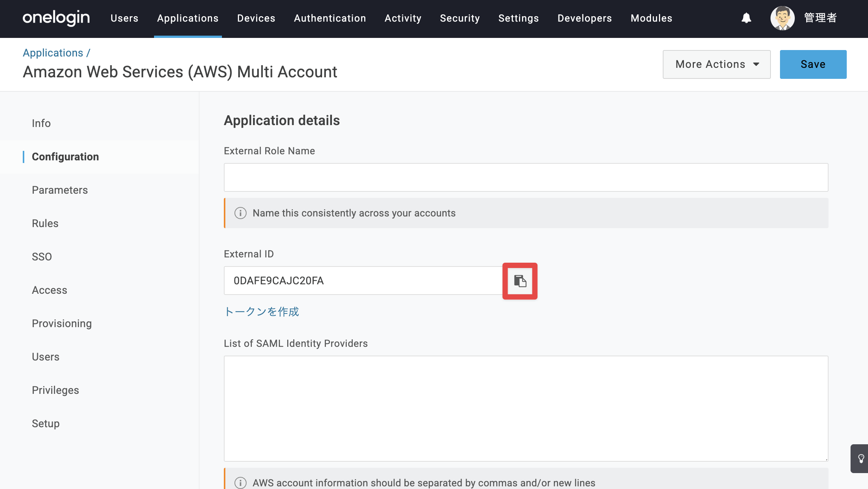
Task: Select the Configuration sidebar tab
Action: [x=65, y=157]
